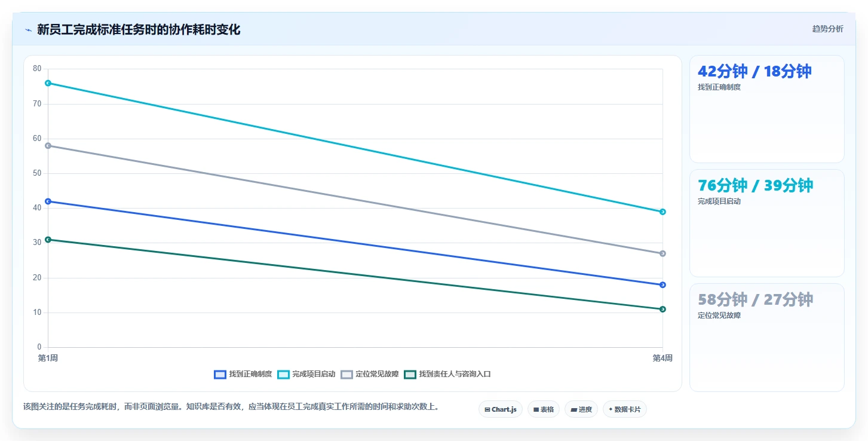Select the 42分钟 / 18分钟 data card
Screen dimensions: 868x441
tap(766, 109)
